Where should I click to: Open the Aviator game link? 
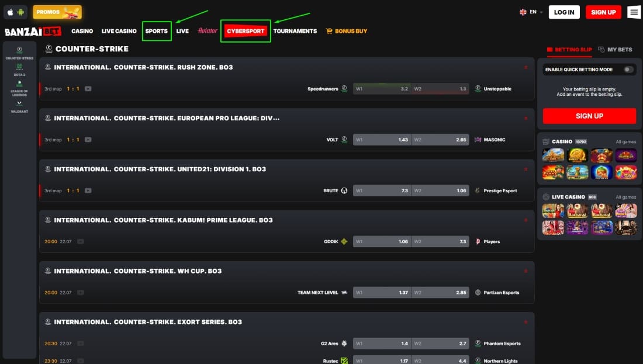tap(208, 31)
